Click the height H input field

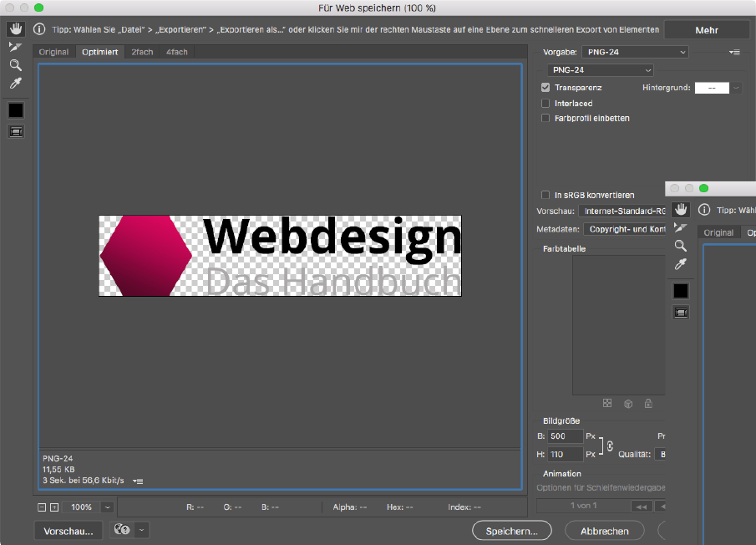tap(566, 455)
